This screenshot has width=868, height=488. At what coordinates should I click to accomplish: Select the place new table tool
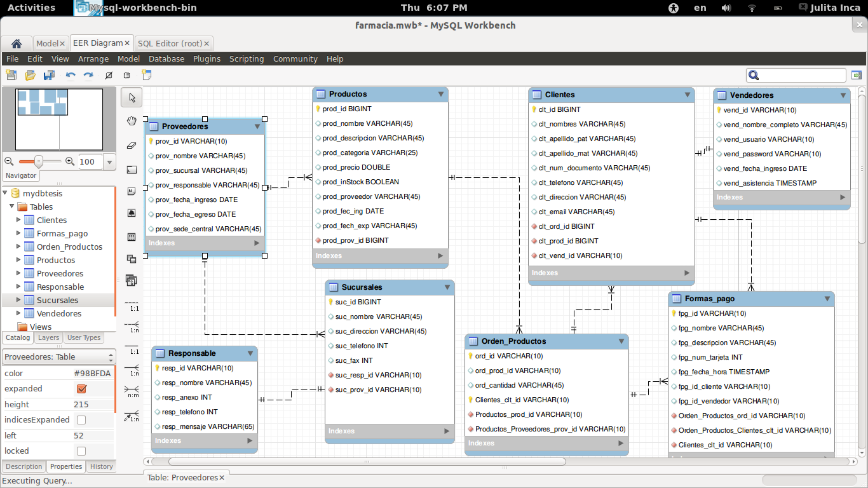click(132, 237)
